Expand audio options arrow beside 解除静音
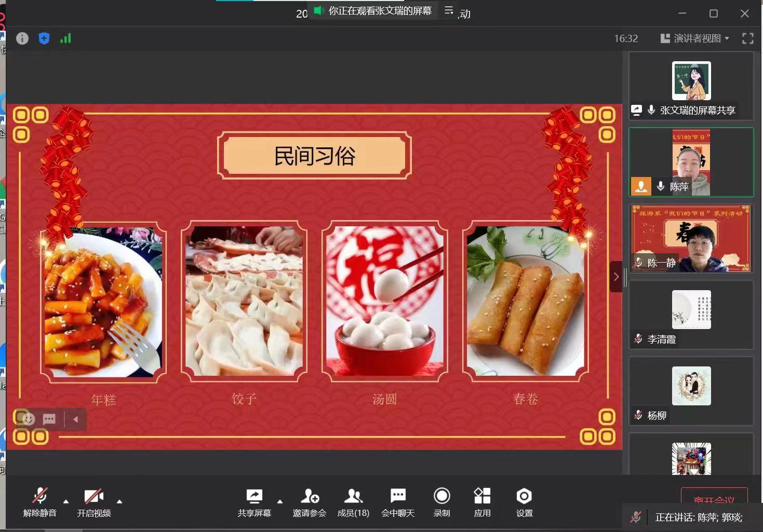Screen dimensions: 763x532 (66, 501)
